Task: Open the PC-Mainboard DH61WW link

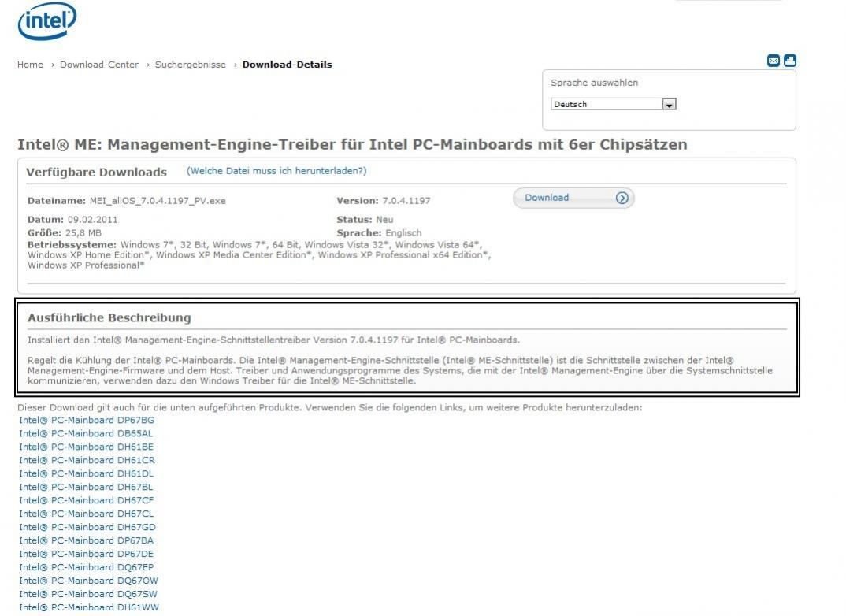Action: point(89,607)
